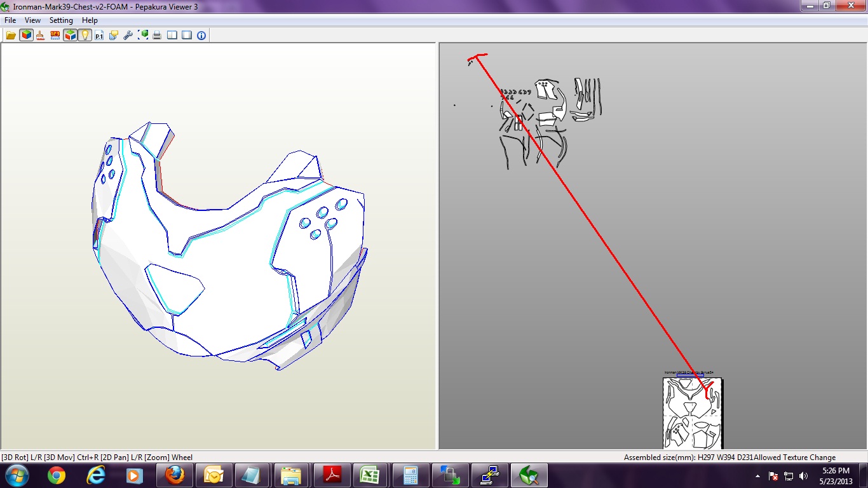The height and width of the screenshot is (488, 868).
Task: Open the Windows Start button
Action: point(17,475)
